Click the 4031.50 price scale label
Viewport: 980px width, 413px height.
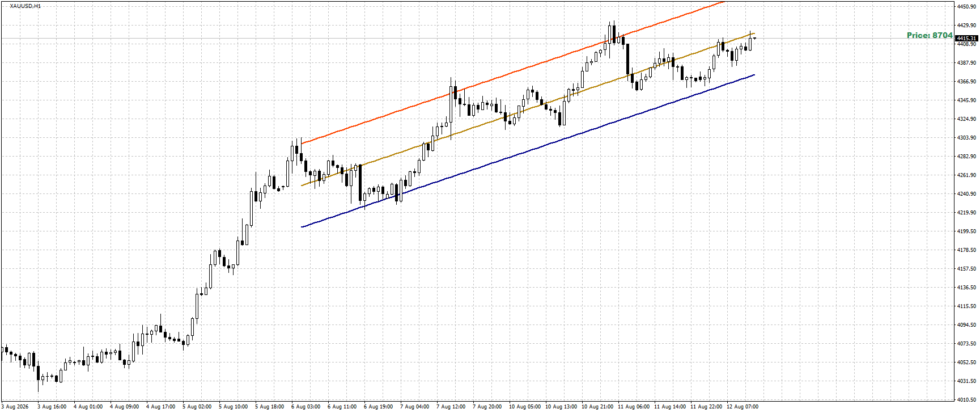pos(966,381)
